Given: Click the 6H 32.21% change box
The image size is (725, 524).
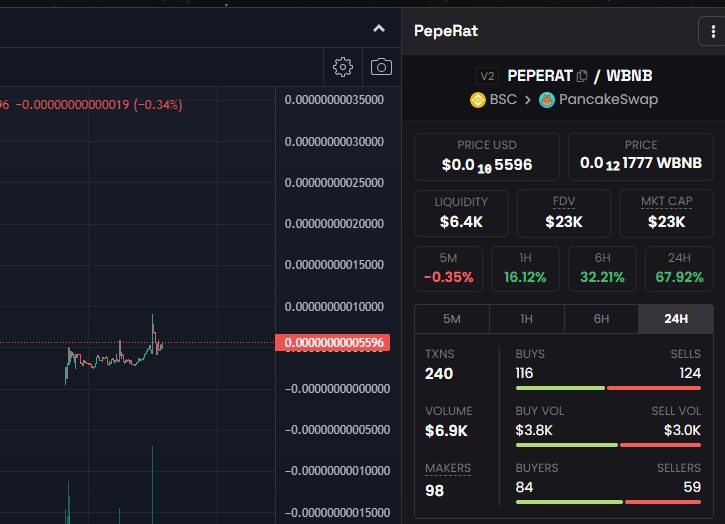Looking at the screenshot, I should (x=602, y=269).
